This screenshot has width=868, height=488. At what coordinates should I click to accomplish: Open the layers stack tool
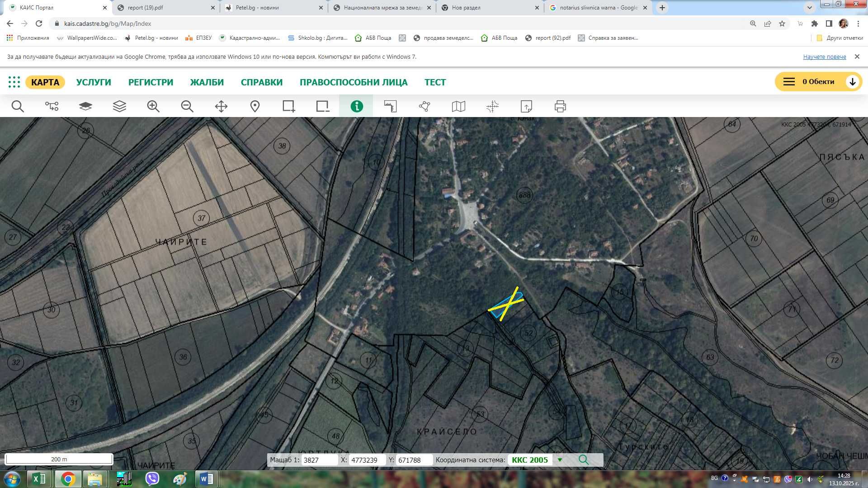tap(119, 107)
